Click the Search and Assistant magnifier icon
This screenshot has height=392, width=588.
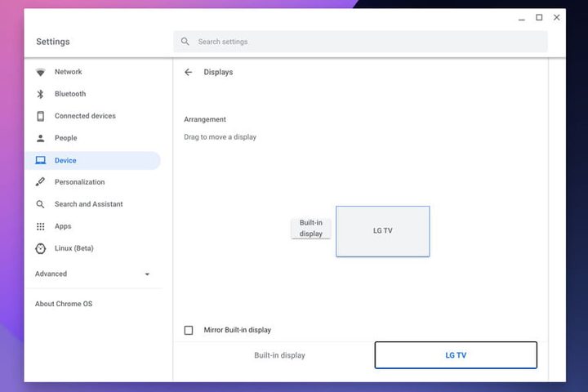(x=40, y=204)
